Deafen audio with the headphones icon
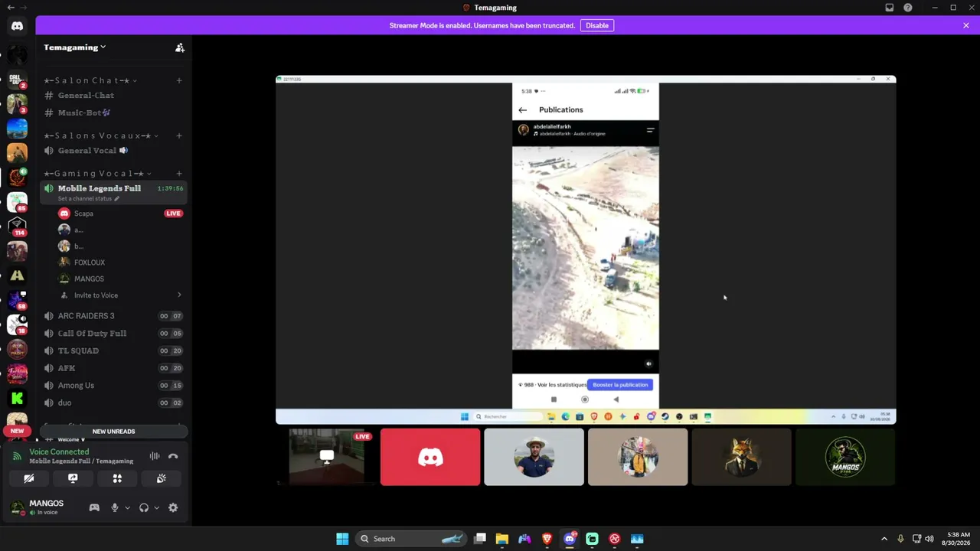 pos(143,507)
